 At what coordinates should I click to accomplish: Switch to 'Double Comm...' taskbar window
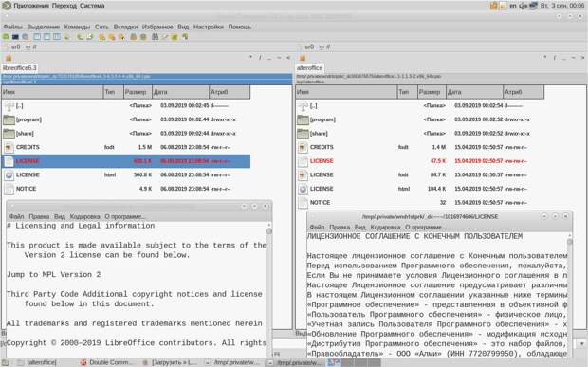coord(106,362)
